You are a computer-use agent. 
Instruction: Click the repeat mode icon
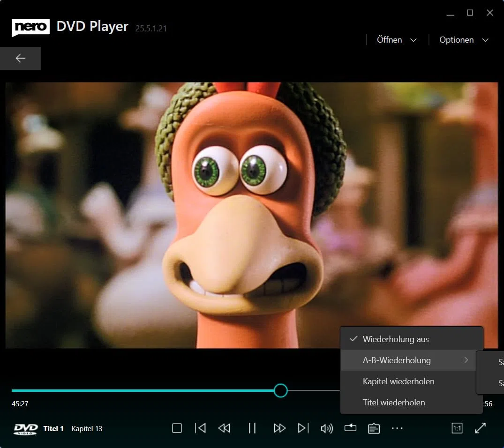[350, 428]
